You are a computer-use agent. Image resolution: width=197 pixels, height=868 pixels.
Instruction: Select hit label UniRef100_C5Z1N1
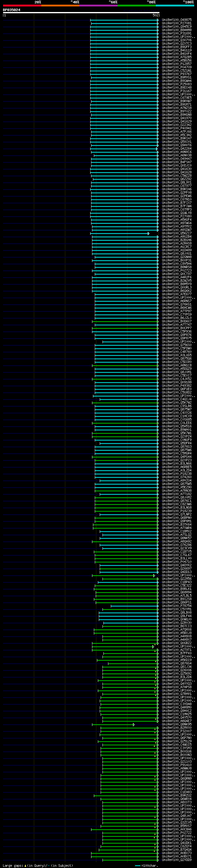coord(177,71)
